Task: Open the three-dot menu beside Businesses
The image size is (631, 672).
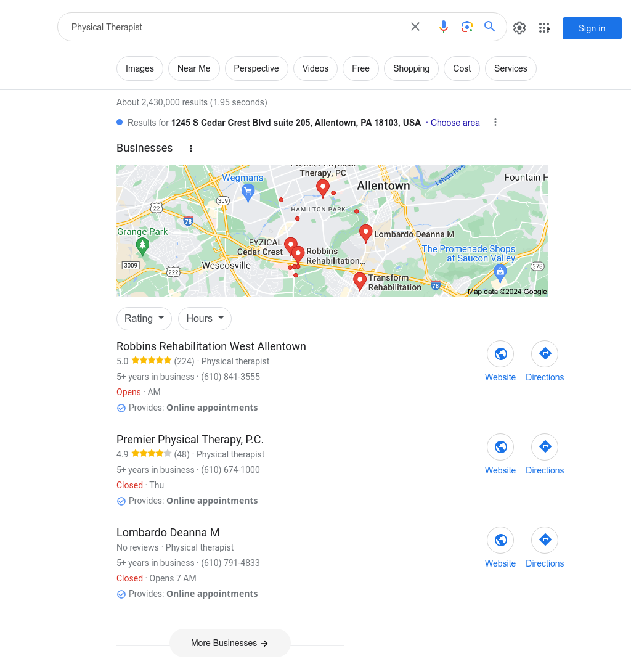Action: pyautogui.click(x=191, y=149)
